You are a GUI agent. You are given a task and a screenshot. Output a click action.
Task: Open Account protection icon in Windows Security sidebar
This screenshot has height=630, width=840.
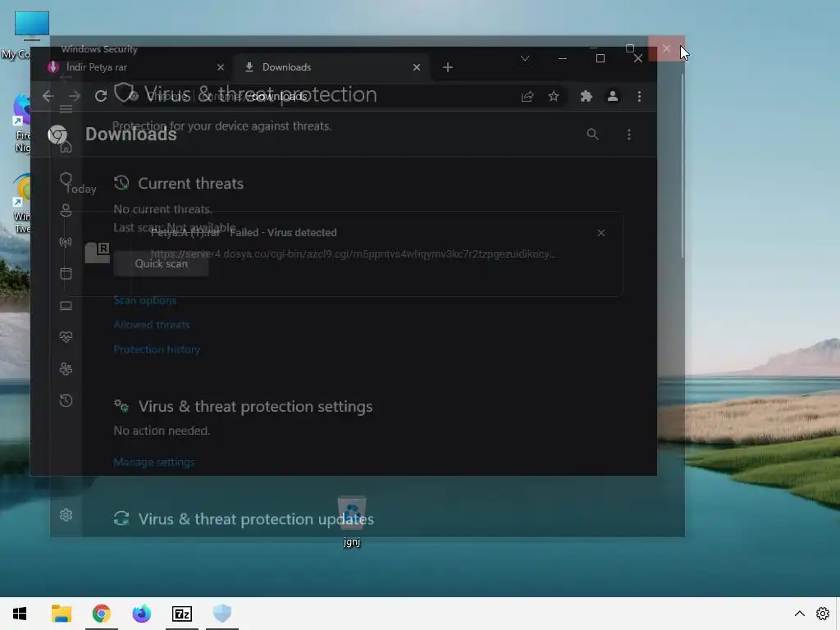point(66,211)
